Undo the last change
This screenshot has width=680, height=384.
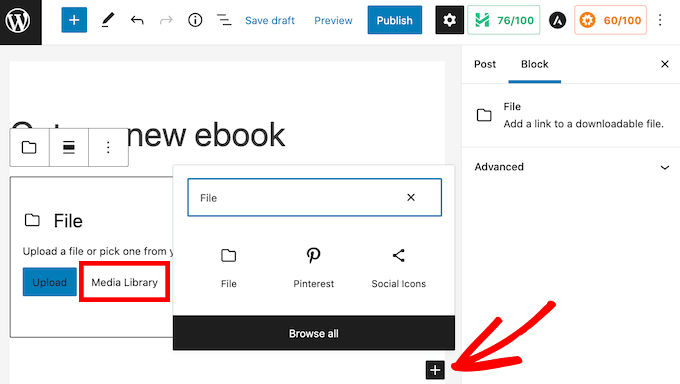coord(137,20)
